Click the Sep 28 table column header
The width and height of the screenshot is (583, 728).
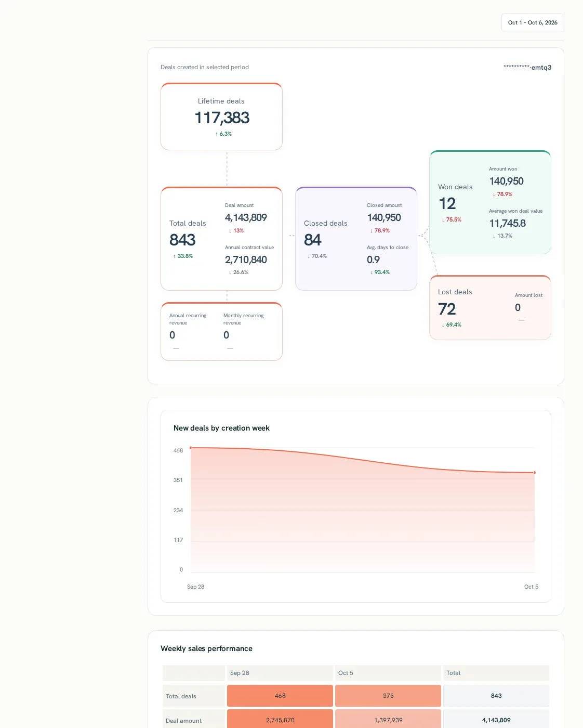coord(280,673)
